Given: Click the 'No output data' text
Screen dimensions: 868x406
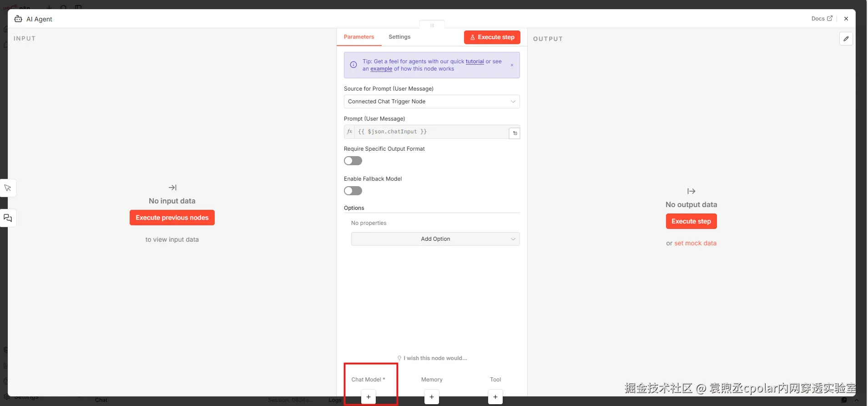Looking at the screenshot, I should [691, 204].
